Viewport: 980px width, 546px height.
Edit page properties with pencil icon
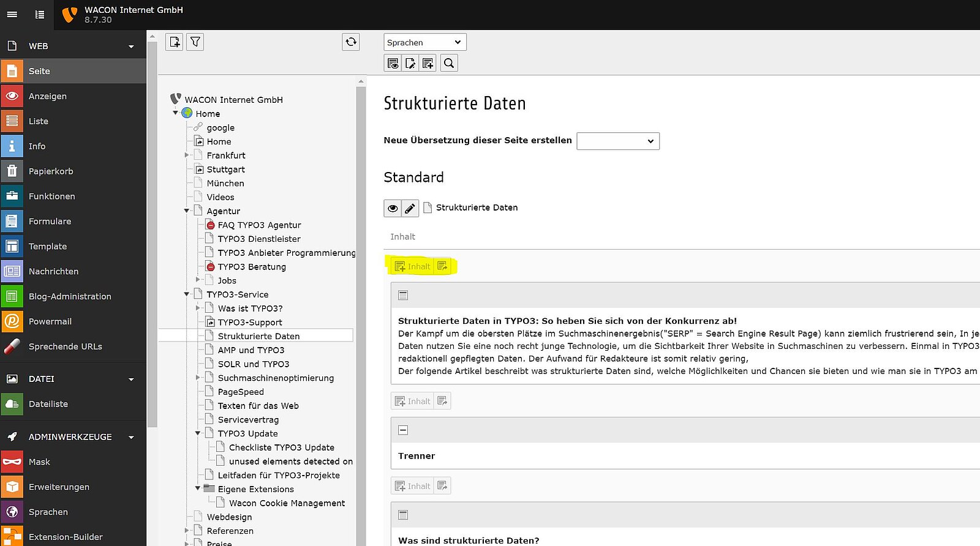(410, 208)
